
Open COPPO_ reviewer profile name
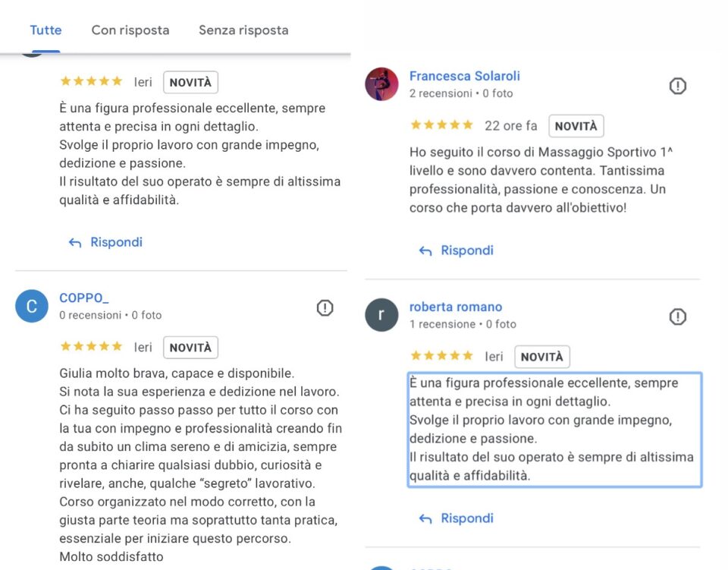pos(84,298)
